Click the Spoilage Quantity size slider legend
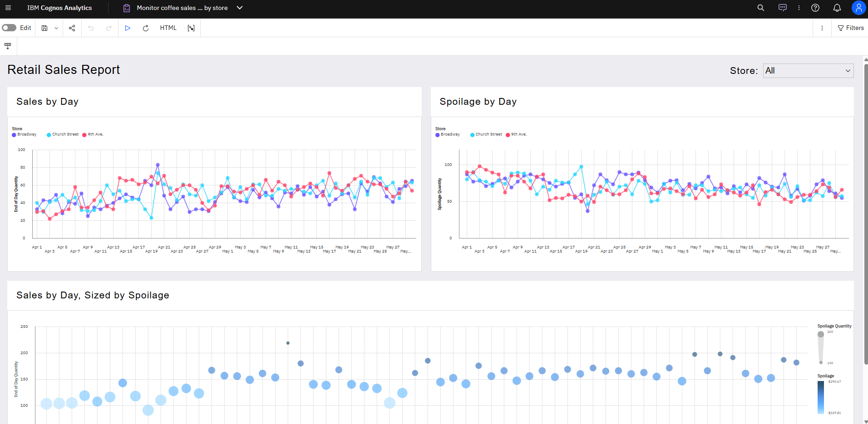This screenshot has width=868, height=424. 821,347
